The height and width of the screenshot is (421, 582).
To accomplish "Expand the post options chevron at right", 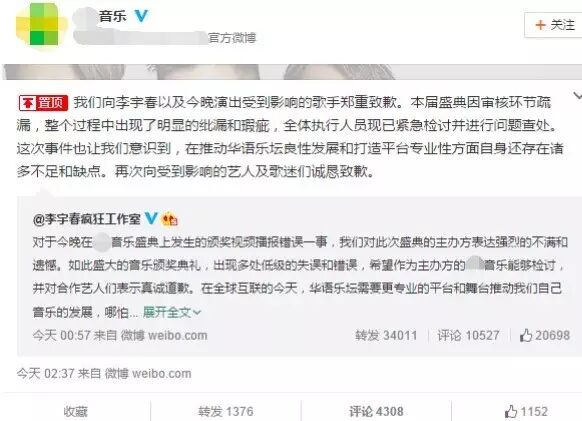I will point(578,96).
